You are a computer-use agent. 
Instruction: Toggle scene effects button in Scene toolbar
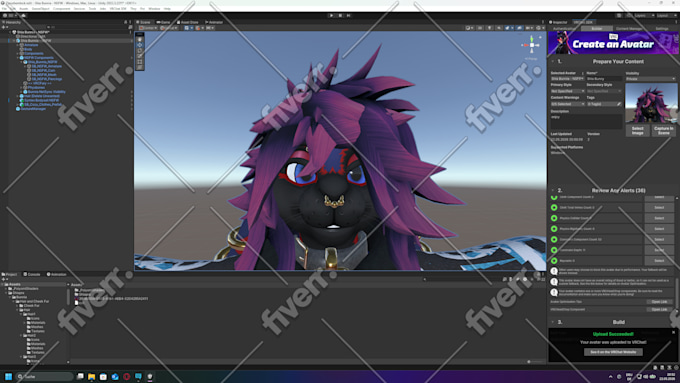click(x=508, y=28)
